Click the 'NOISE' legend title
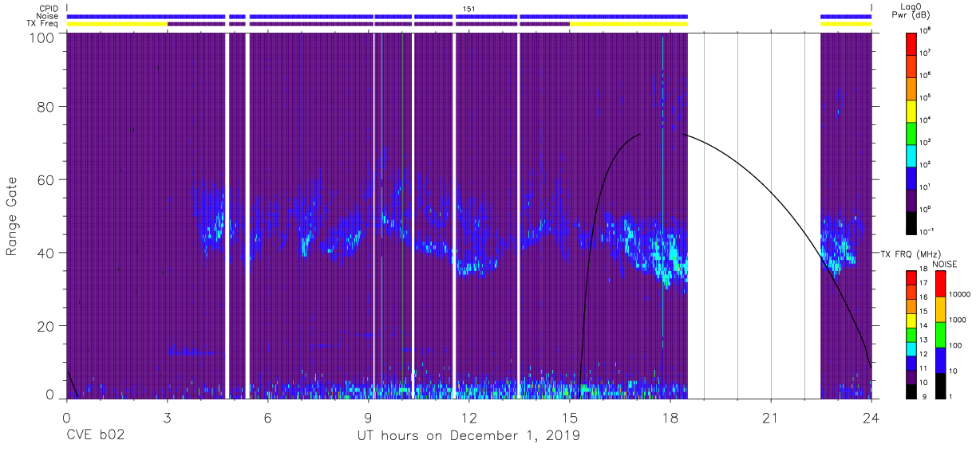The height and width of the screenshot is (452, 980). pyautogui.click(x=944, y=264)
